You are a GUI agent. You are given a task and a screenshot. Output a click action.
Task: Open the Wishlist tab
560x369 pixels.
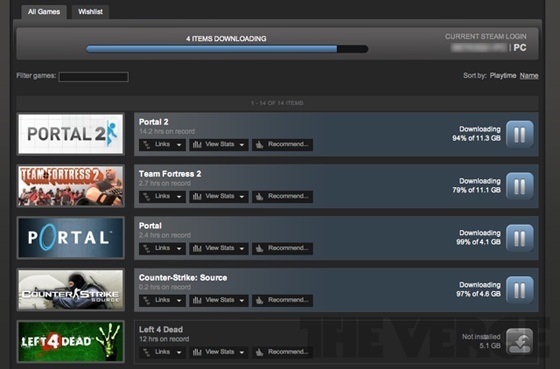click(90, 12)
